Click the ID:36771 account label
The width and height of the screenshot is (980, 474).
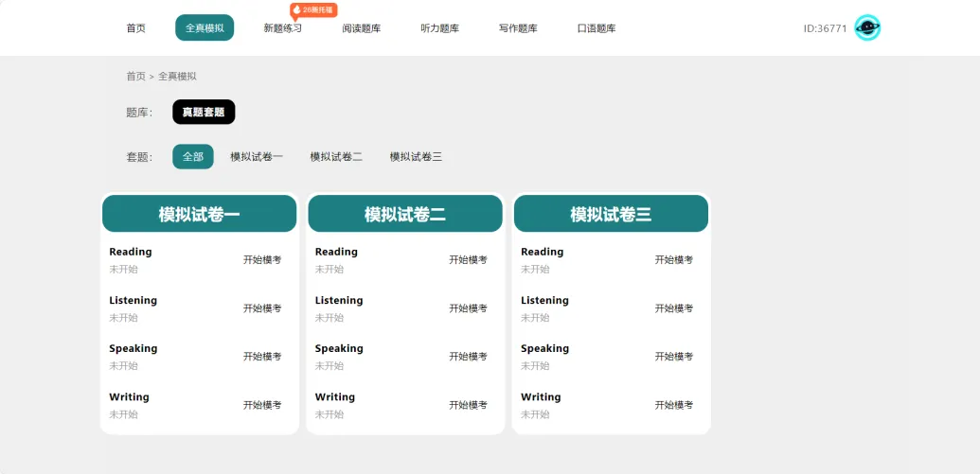(x=825, y=28)
